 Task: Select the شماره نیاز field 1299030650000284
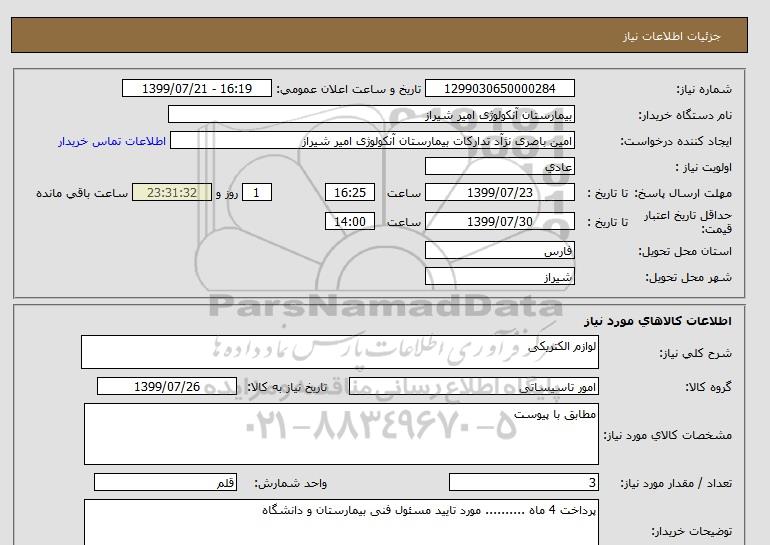coord(499,88)
